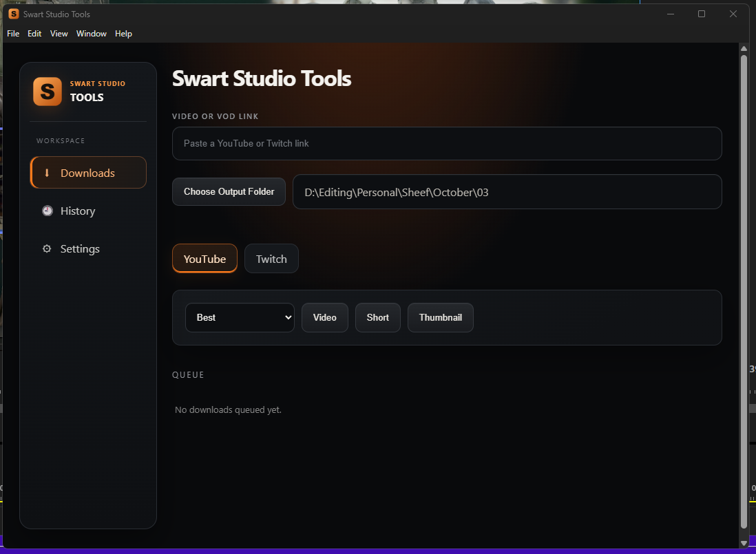This screenshot has width=756, height=554.
Task: Open the History section
Action: point(88,211)
